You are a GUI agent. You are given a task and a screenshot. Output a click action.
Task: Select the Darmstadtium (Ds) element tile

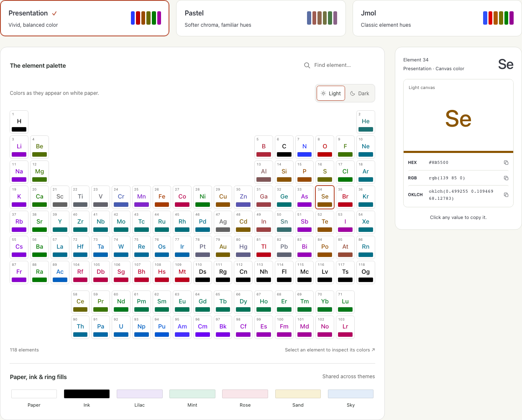[x=202, y=272]
